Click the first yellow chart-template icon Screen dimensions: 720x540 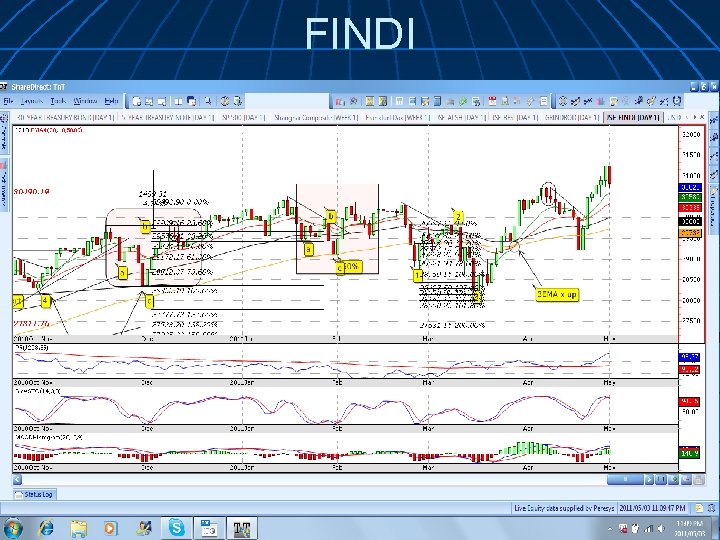[370, 101]
